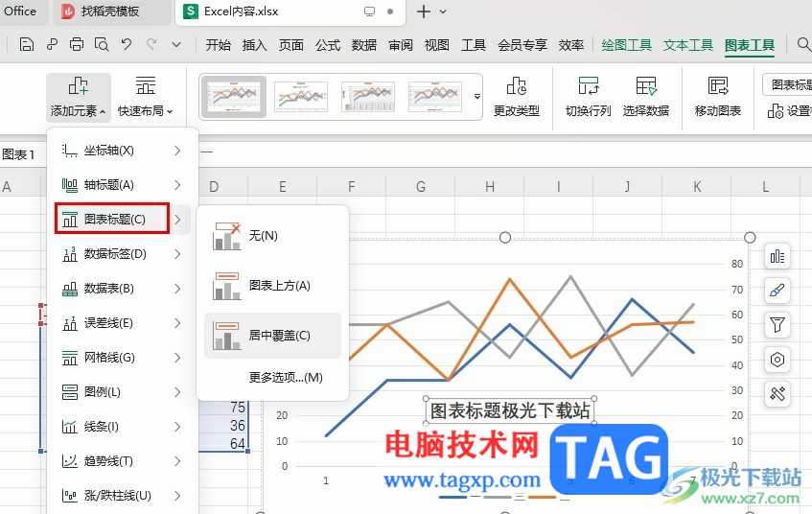Open the 效率 ribbon tab

pos(570,45)
